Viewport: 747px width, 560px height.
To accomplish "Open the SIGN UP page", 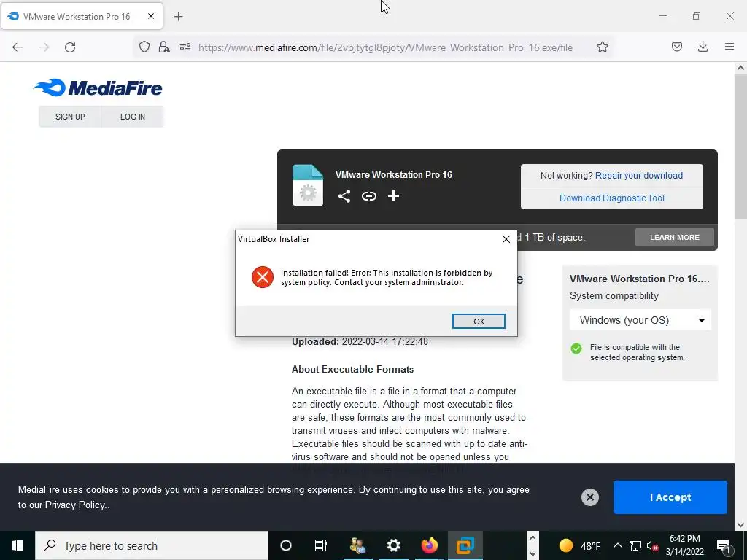I will point(70,117).
